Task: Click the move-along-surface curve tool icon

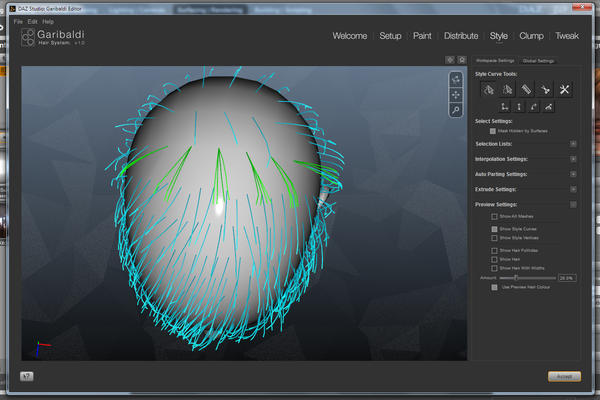Action: coord(505,107)
